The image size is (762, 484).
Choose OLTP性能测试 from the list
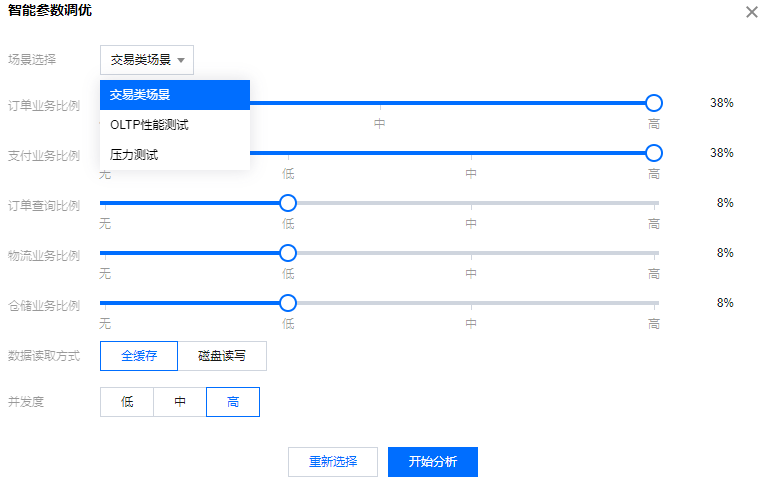click(x=175, y=125)
